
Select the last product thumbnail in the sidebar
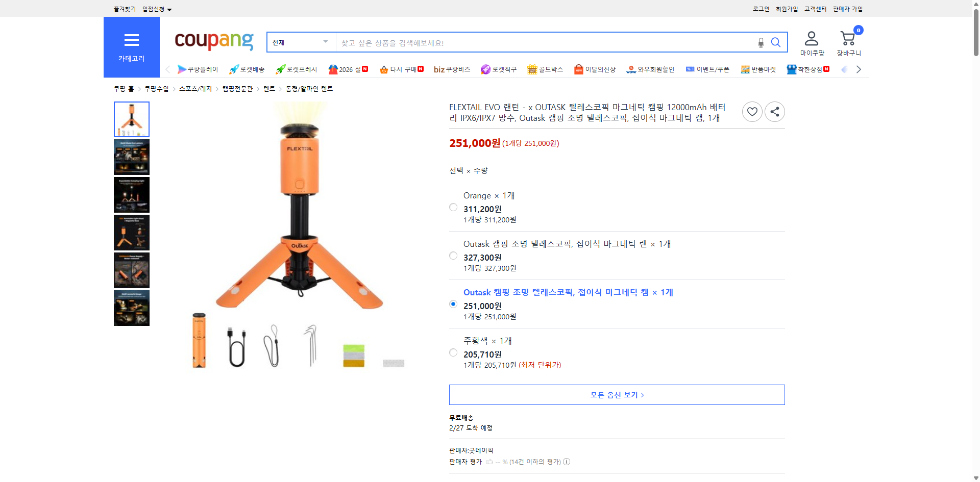[131, 308]
